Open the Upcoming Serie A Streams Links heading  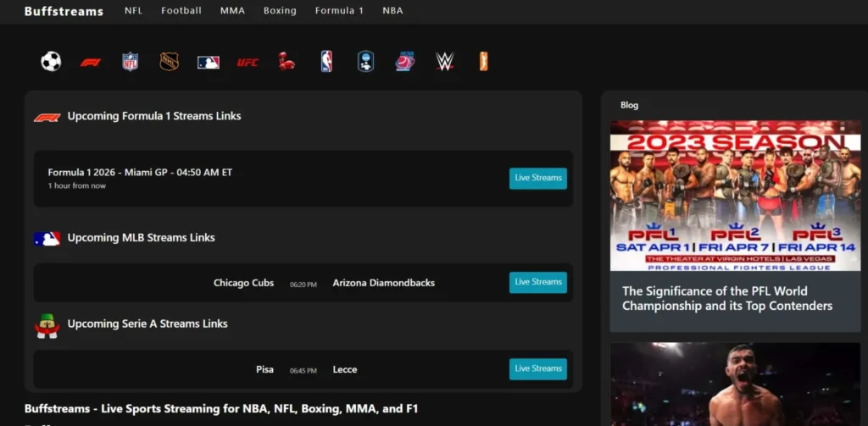pyautogui.click(x=147, y=324)
